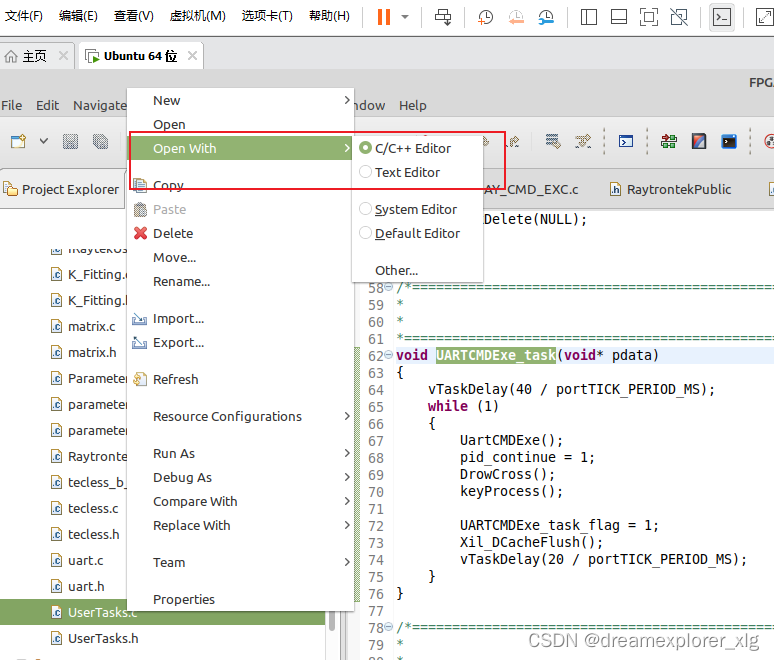
Task: Open the VMware console view icon
Action: [x=722, y=17]
